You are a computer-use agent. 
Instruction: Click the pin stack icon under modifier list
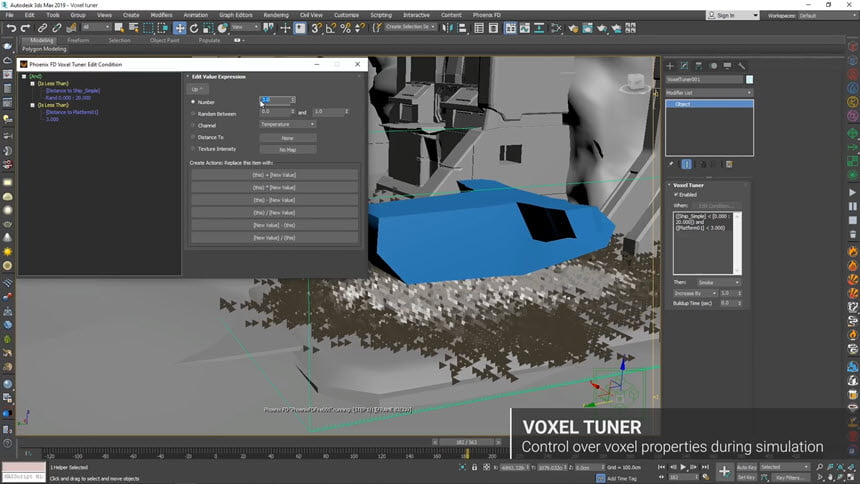671,164
